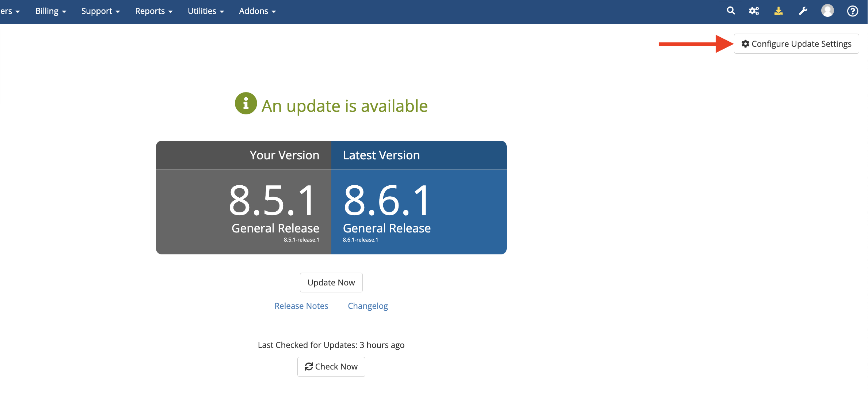This screenshot has width=868, height=394.
Task: Click the Update Now button
Action: (331, 283)
